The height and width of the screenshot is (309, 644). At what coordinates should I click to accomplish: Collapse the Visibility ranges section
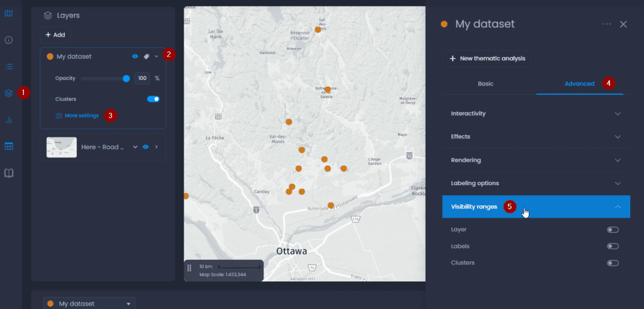(x=536, y=206)
